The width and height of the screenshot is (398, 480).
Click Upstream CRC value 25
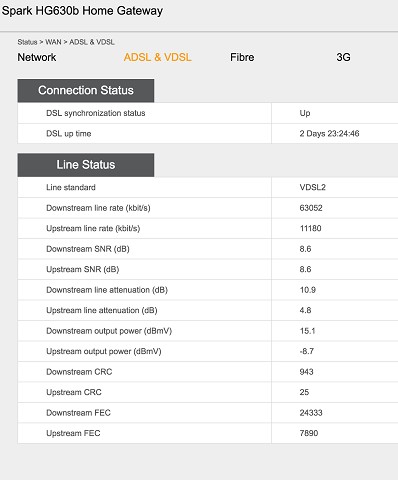click(304, 392)
